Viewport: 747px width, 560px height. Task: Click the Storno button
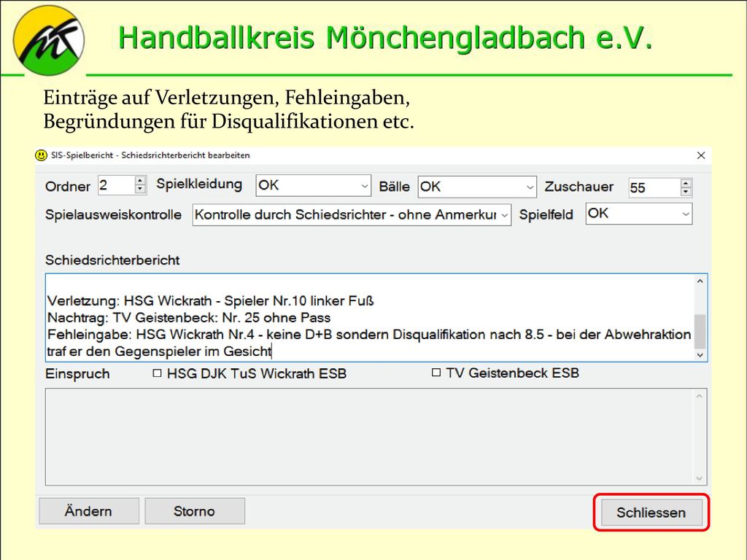click(194, 511)
